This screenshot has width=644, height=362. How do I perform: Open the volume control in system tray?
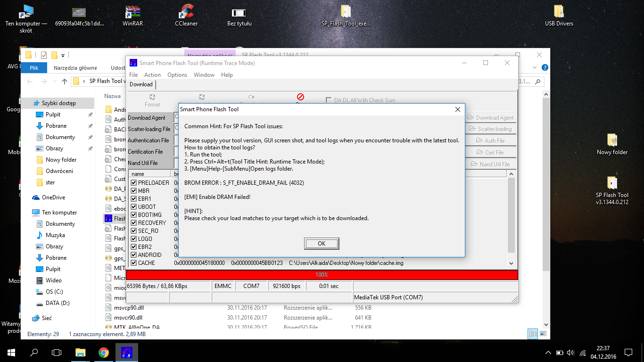(x=571, y=353)
